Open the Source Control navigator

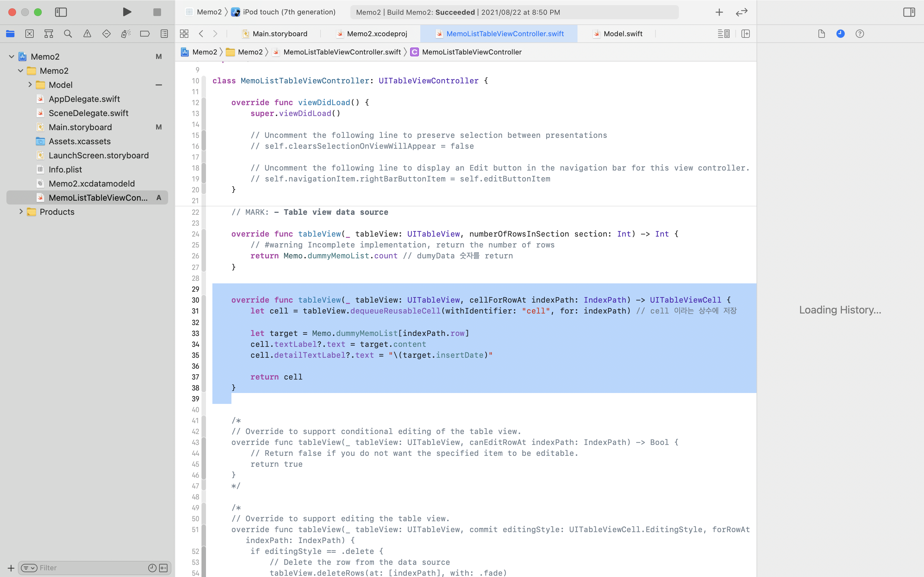click(30, 34)
